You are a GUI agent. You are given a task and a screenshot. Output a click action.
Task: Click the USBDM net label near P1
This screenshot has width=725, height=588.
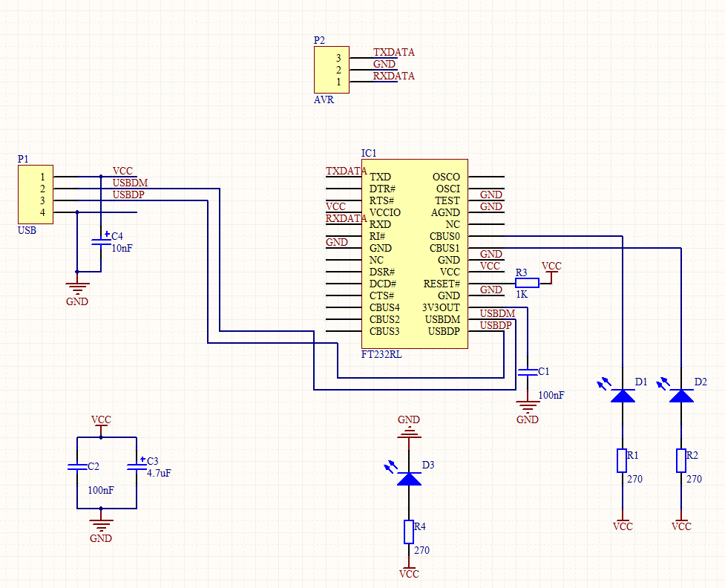(130, 183)
